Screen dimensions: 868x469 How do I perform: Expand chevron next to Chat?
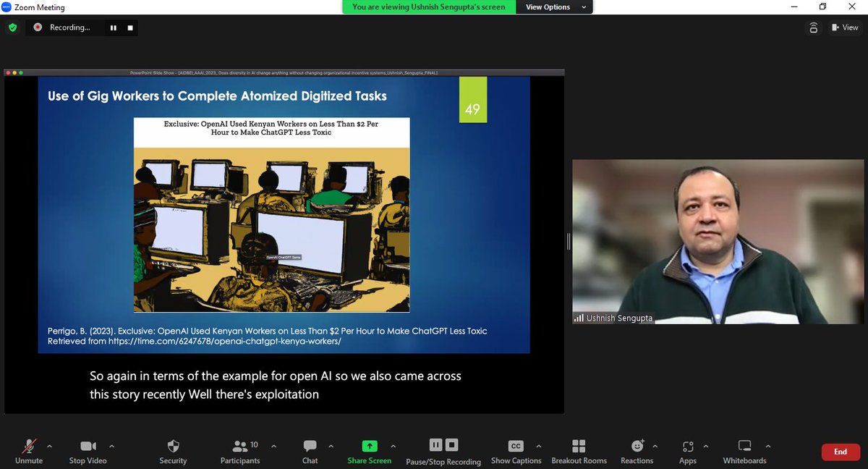(331, 446)
